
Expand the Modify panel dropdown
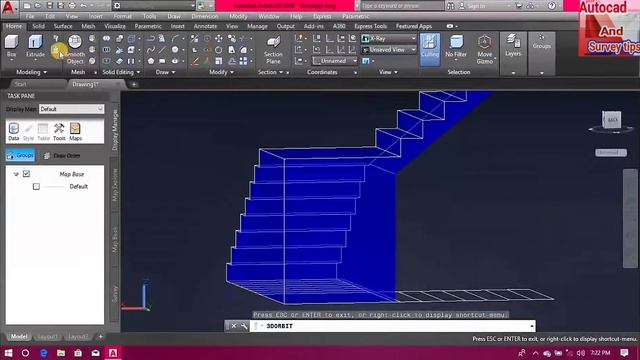(222, 72)
